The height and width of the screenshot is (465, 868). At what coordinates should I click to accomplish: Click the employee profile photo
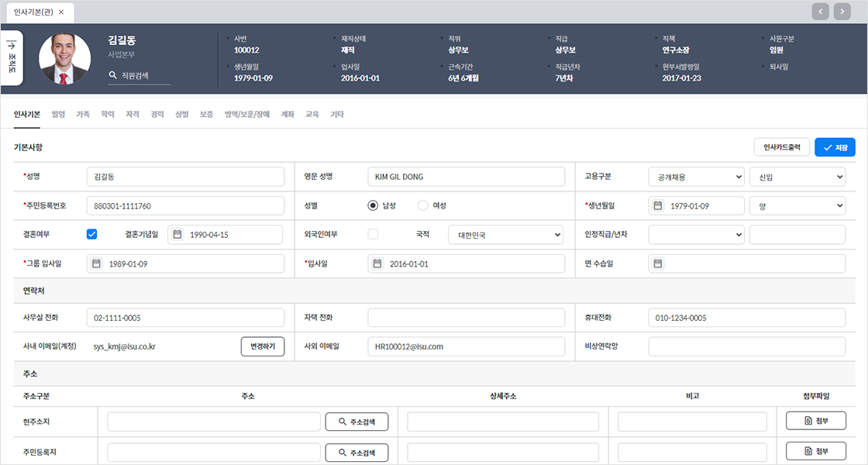tap(64, 59)
